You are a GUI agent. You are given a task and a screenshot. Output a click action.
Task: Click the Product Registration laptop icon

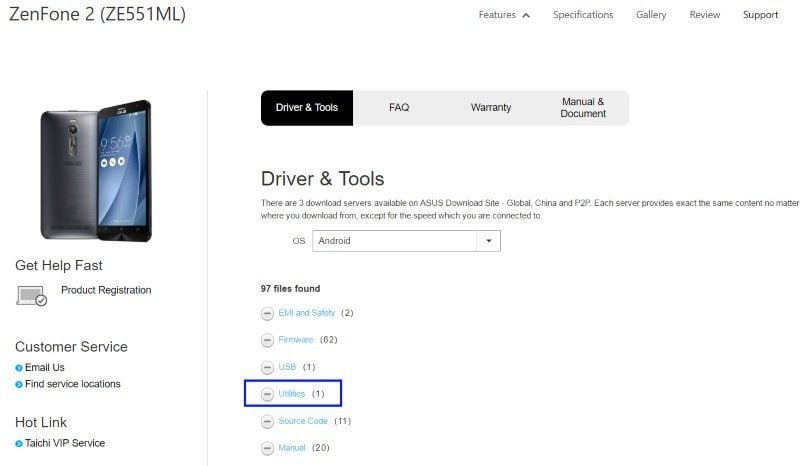point(32,296)
